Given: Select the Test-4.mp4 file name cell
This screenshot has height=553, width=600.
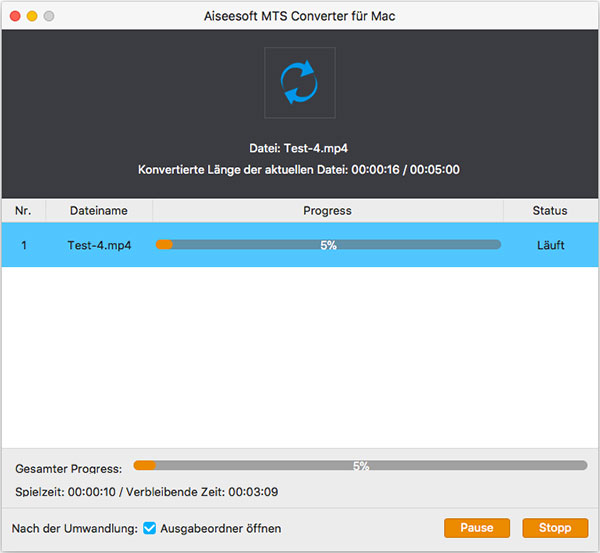Looking at the screenshot, I should coord(99,245).
